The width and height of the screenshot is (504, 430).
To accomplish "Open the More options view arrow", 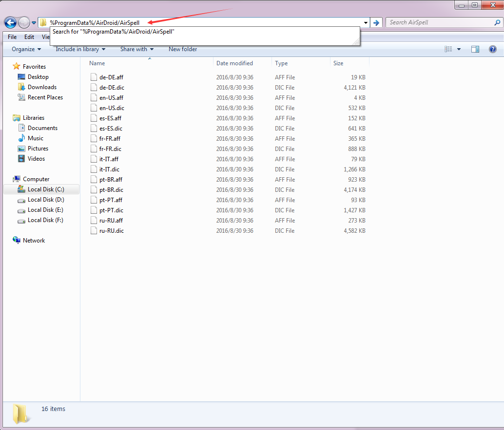I will (459, 49).
